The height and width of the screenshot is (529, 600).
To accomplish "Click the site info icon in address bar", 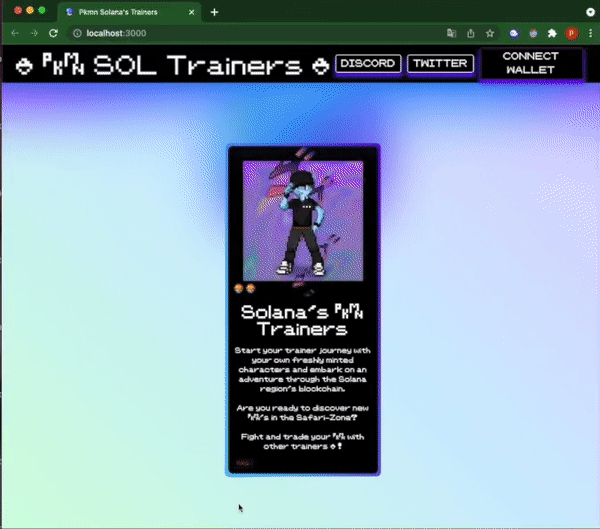I will [77, 33].
